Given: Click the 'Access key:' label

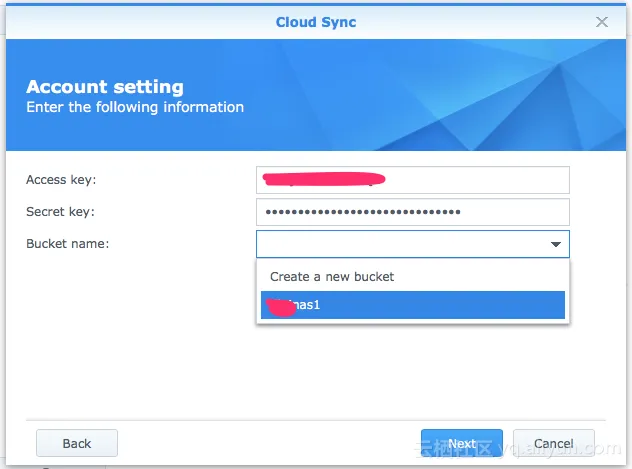Looking at the screenshot, I should pyautogui.click(x=61, y=180).
